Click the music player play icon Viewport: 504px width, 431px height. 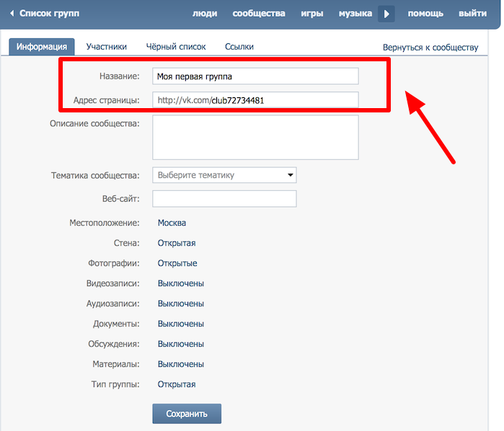tap(386, 14)
